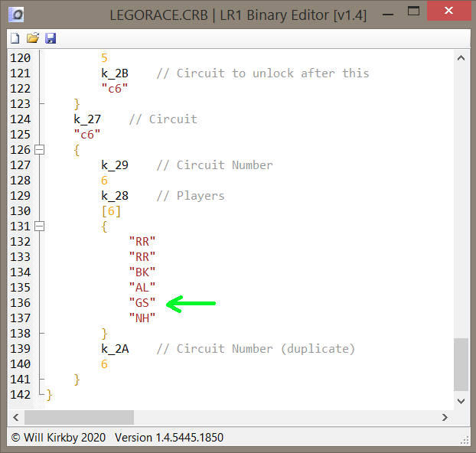This screenshot has width=476, height=453.
Task: Click the k_29 keyword on line 127
Action: coord(115,165)
